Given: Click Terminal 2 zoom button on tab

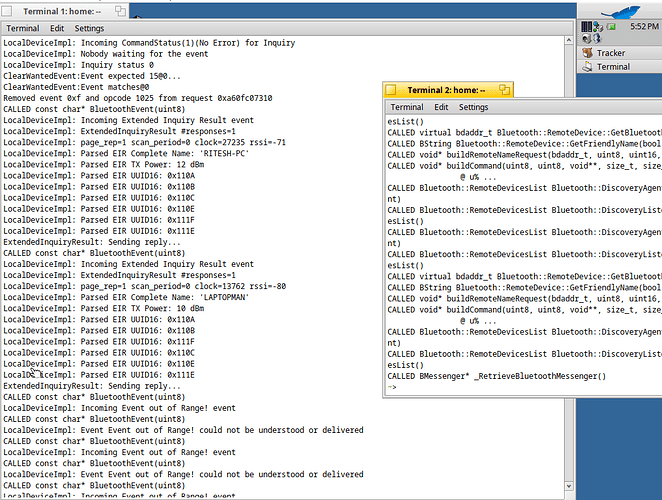Looking at the screenshot, I should (x=505, y=90).
